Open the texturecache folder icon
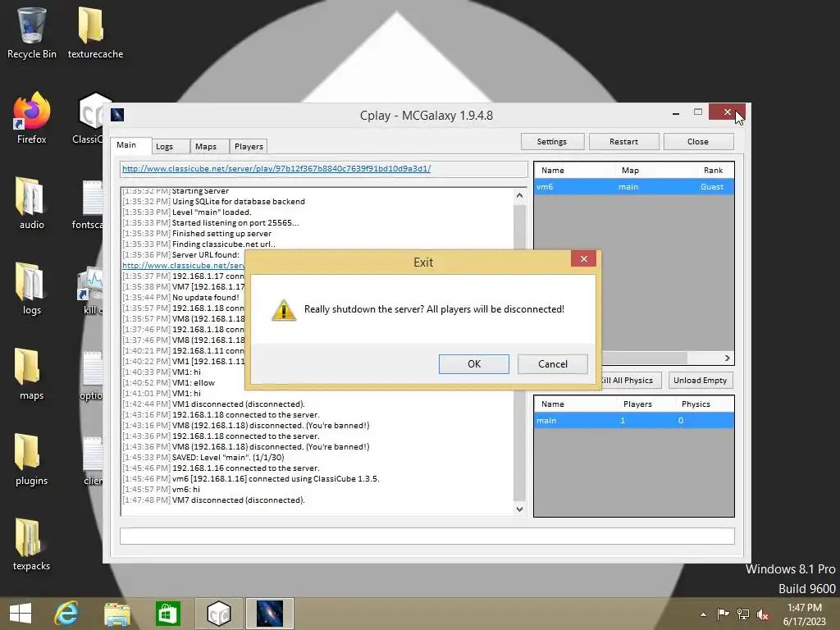Screen dimensions: 840x630 (x=95, y=33)
